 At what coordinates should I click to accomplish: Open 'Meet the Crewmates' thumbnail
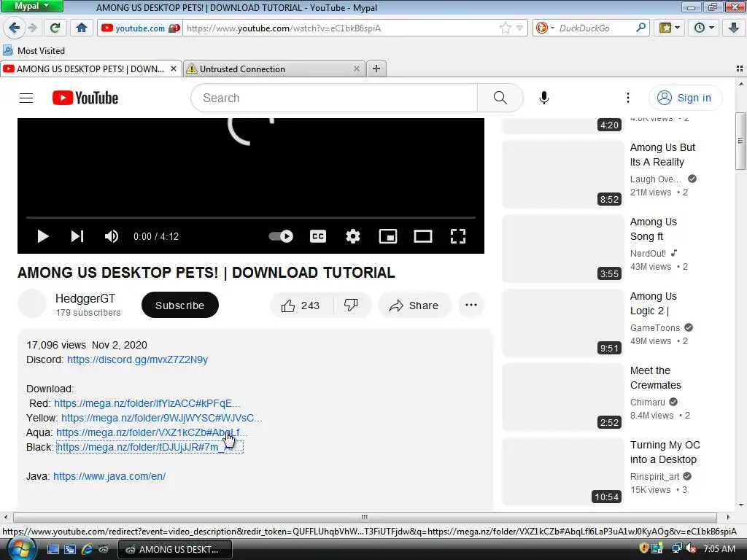[562, 397]
